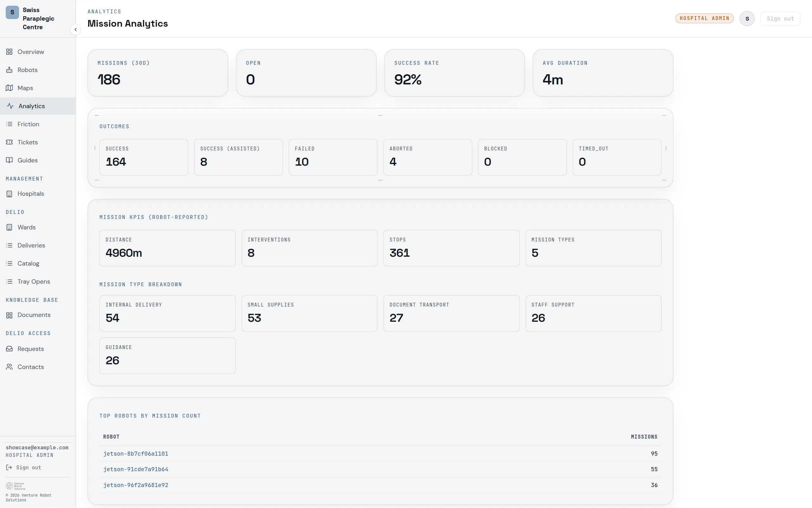Click the Venture Robot Solutions footer logo
Image resolution: width=812 pixels, height=508 pixels.
(16, 486)
